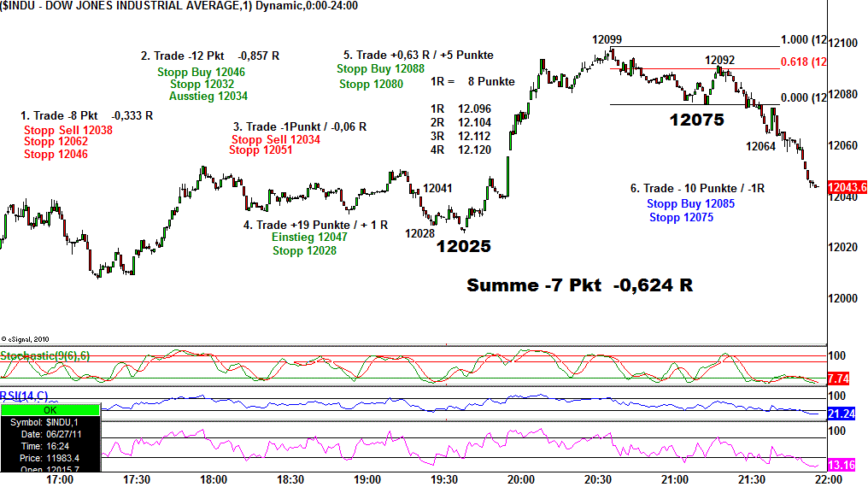The width and height of the screenshot is (868, 487).
Task: Click the 18:30 mark on time axis
Action: pos(290,479)
